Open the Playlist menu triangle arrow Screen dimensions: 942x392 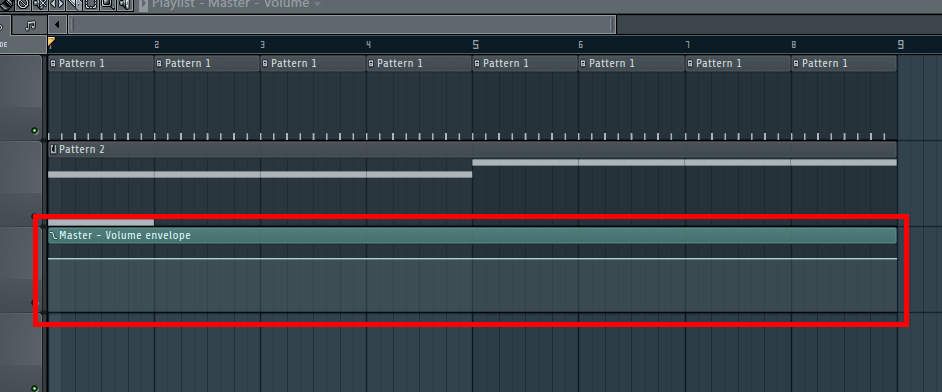[x=144, y=4]
